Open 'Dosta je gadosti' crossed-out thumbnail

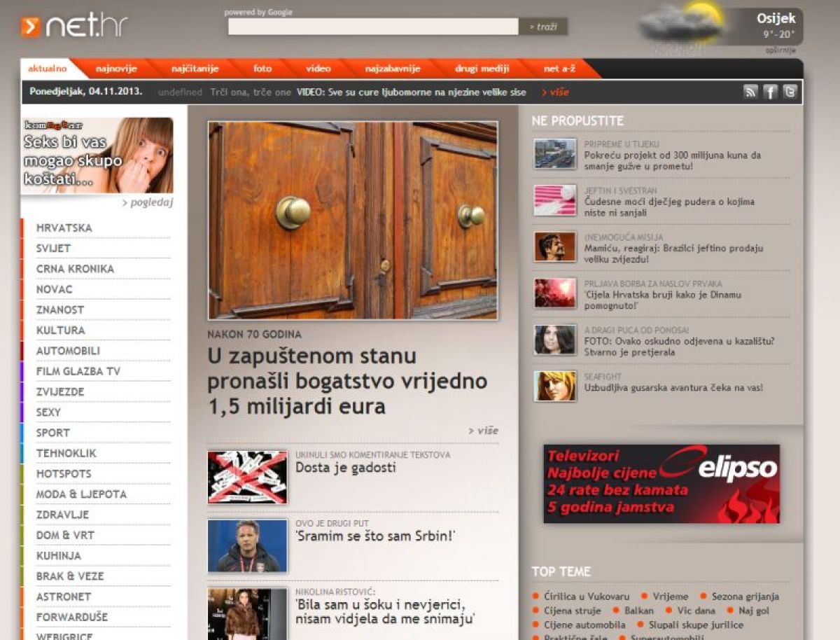point(247,478)
